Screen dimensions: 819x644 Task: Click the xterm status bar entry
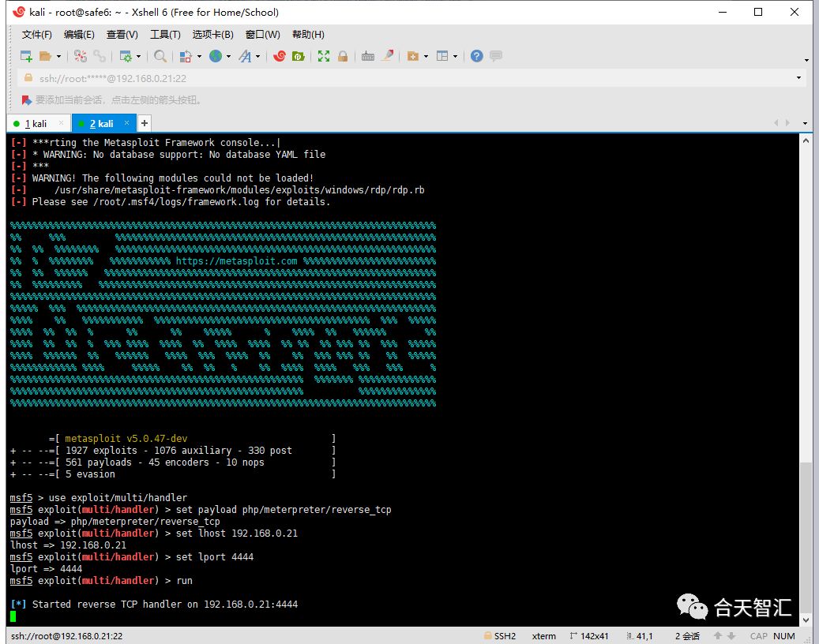click(x=543, y=636)
